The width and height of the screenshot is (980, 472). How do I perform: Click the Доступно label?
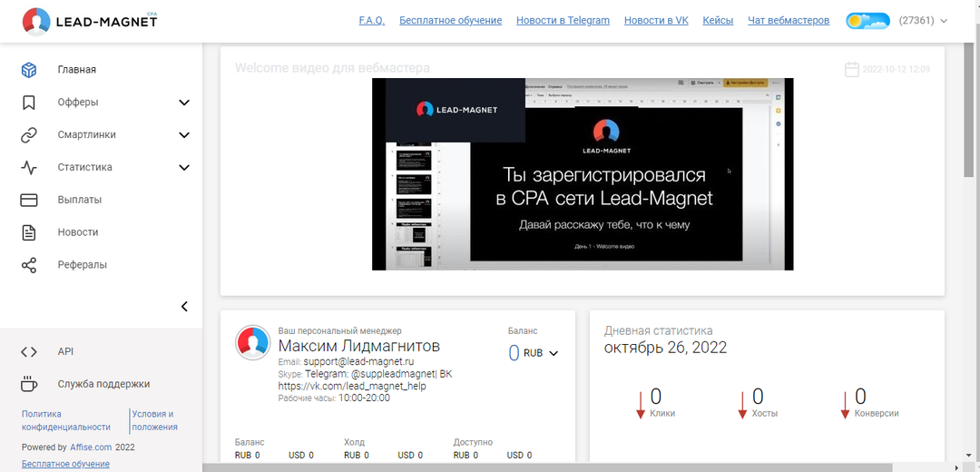pyautogui.click(x=473, y=442)
